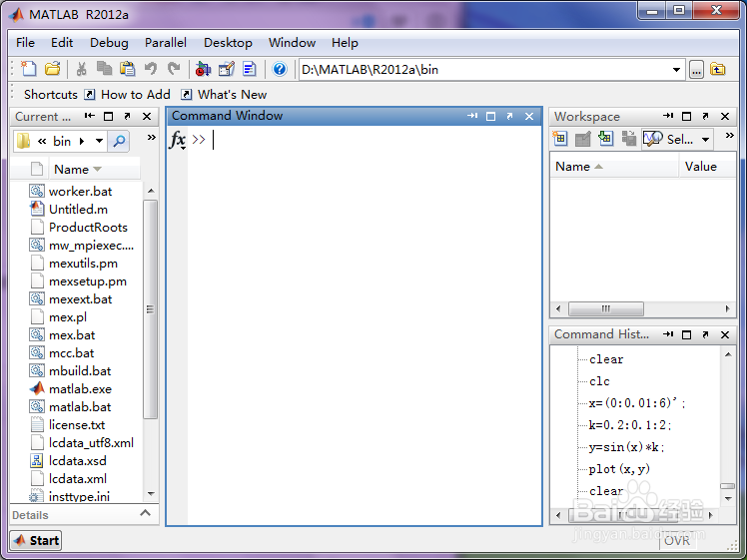This screenshot has width=747, height=560.
Task: Save Workspace variables icon
Action: pyautogui.click(x=629, y=139)
